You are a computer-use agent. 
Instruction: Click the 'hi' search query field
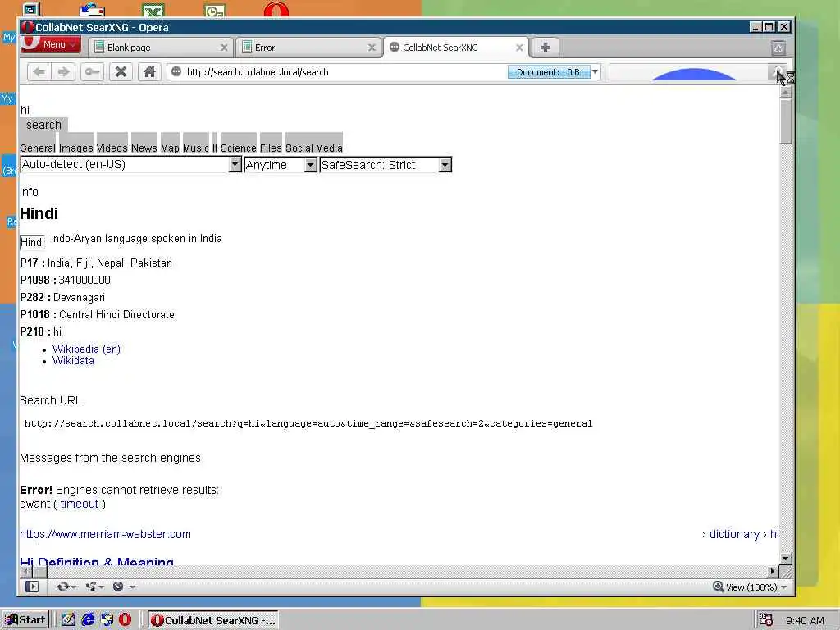(x=25, y=110)
